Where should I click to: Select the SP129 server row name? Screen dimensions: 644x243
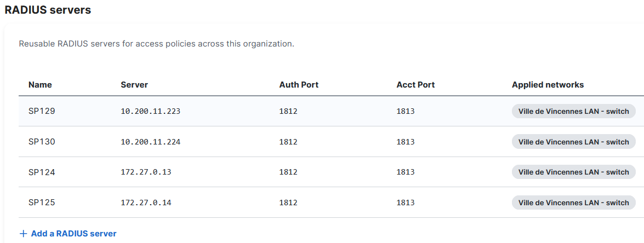coord(42,111)
